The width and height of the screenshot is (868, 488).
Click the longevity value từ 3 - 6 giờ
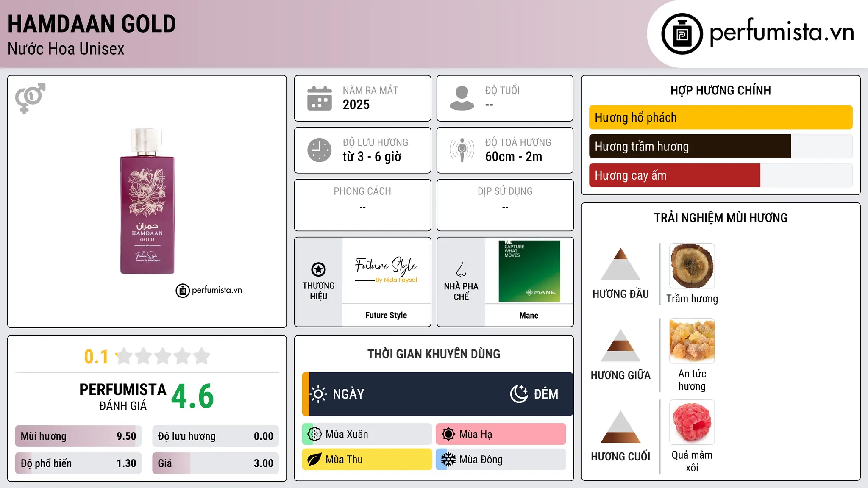(x=372, y=157)
